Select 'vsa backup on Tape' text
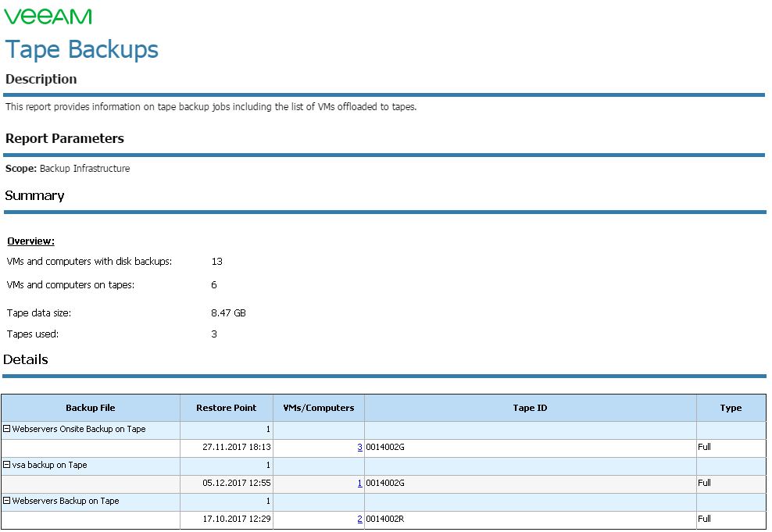The height and width of the screenshot is (532, 772). 50,465
